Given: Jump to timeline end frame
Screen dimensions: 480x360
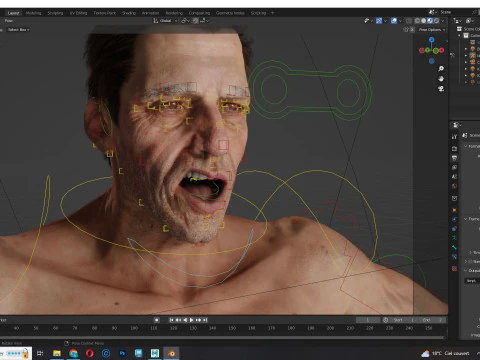Looking at the screenshot, I should pos(205,320).
